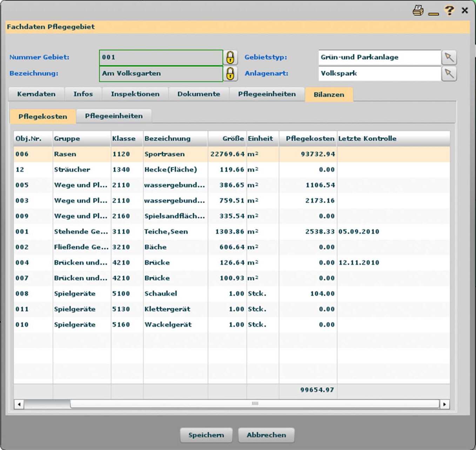Toggle the lock beside Nummer Gebiet field
Viewport: 476px width, 450px height.
point(230,58)
